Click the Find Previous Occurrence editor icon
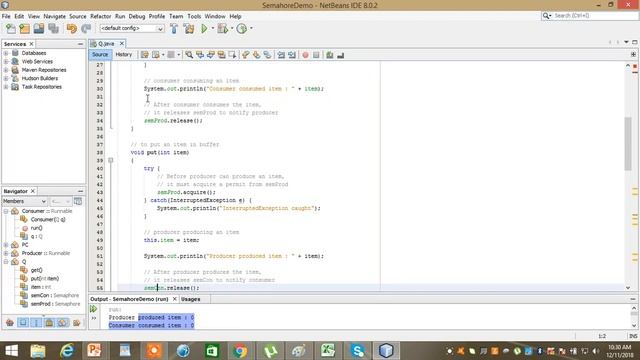This screenshot has width=640, height=360. pos(200,55)
